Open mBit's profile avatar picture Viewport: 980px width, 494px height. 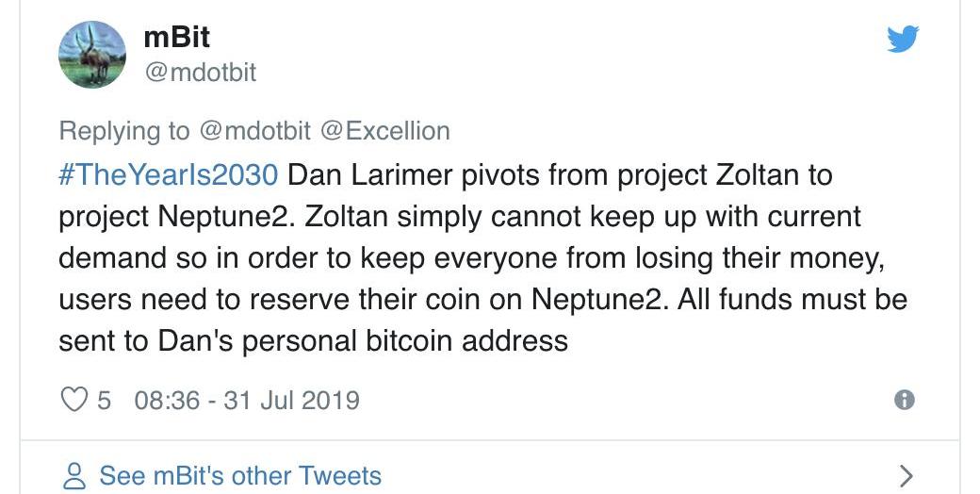pyautogui.click(x=92, y=55)
